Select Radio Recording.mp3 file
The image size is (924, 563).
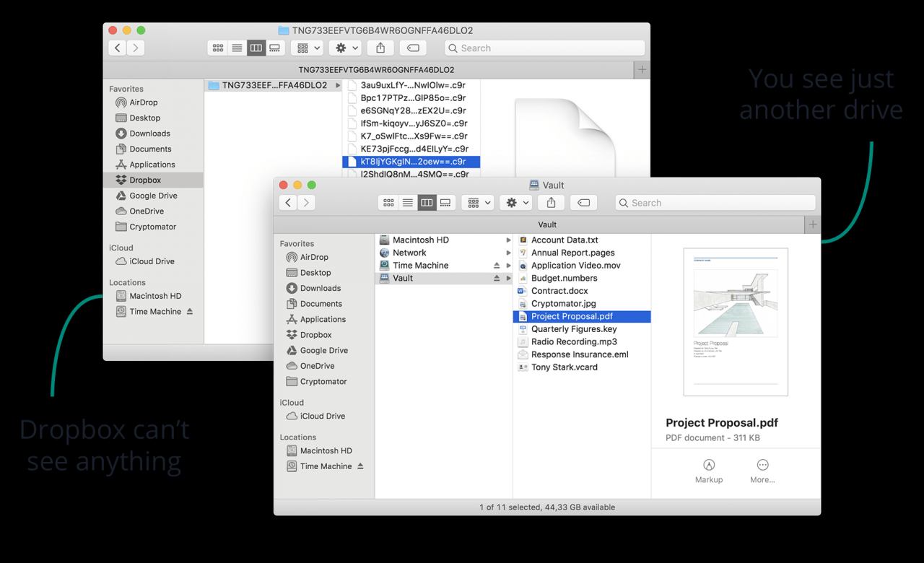pyautogui.click(x=582, y=342)
